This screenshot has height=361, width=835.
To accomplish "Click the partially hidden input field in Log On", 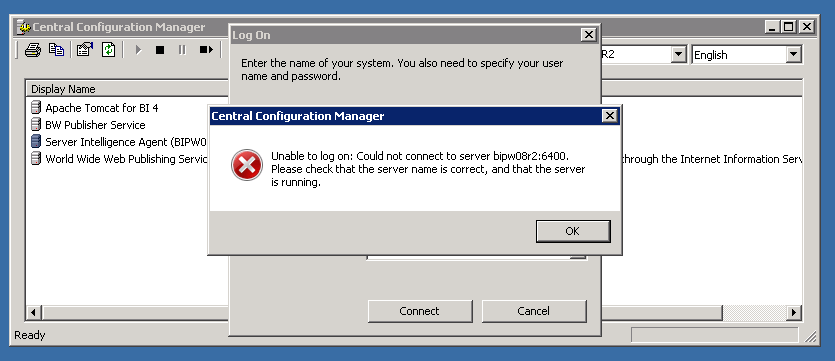I will [x=477, y=258].
